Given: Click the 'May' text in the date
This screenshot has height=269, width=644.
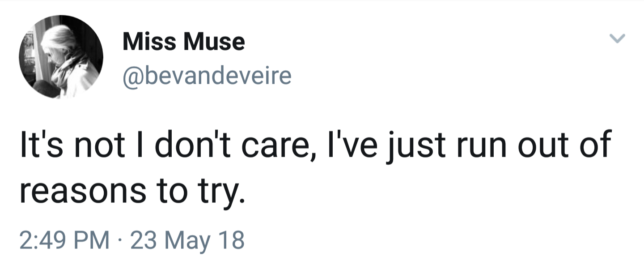Looking at the screenshot, I should click(190, 240).
